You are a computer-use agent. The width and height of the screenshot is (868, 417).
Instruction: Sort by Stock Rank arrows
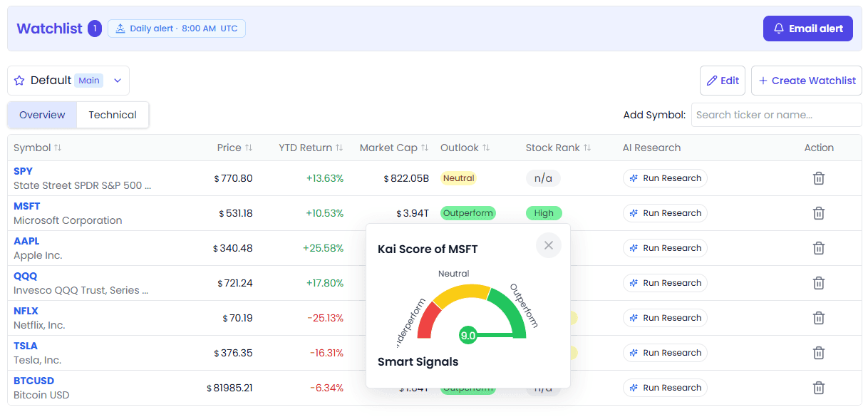587,148
